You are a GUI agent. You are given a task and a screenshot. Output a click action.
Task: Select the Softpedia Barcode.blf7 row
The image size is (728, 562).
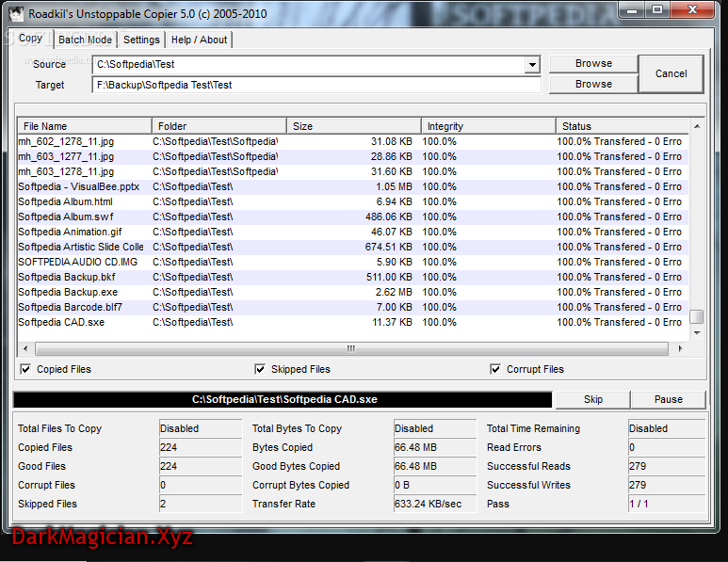[x=353, y=307]
